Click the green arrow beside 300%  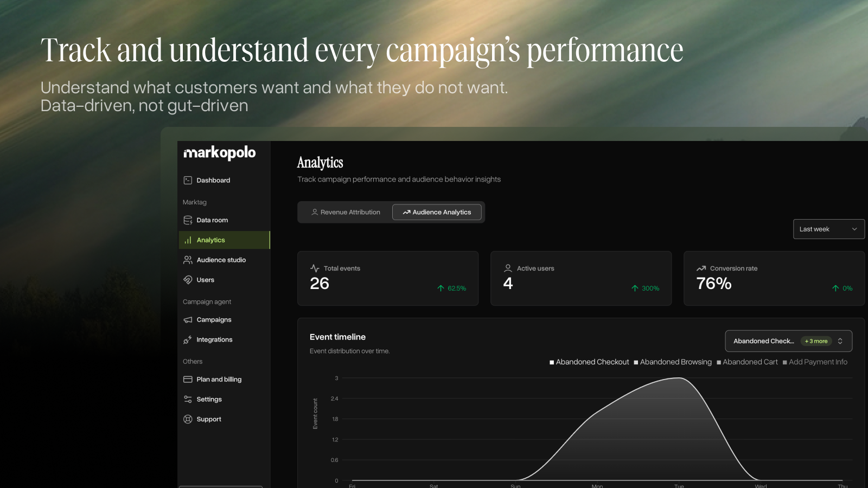[635, 288]
